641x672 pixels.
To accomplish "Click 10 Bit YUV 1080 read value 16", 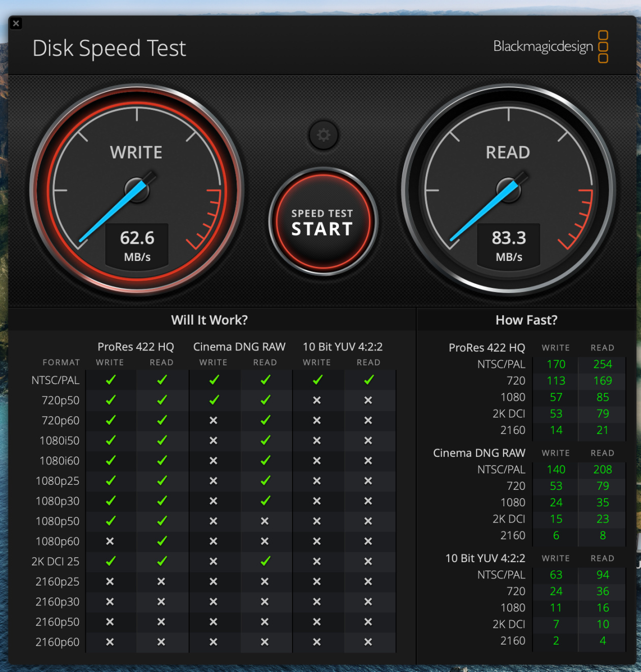I will [x=603, y=608].
